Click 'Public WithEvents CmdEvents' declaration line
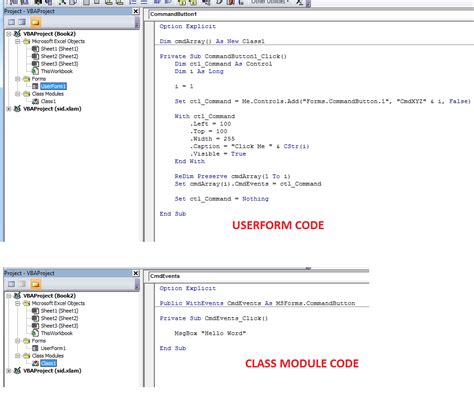 pos(257,303)
